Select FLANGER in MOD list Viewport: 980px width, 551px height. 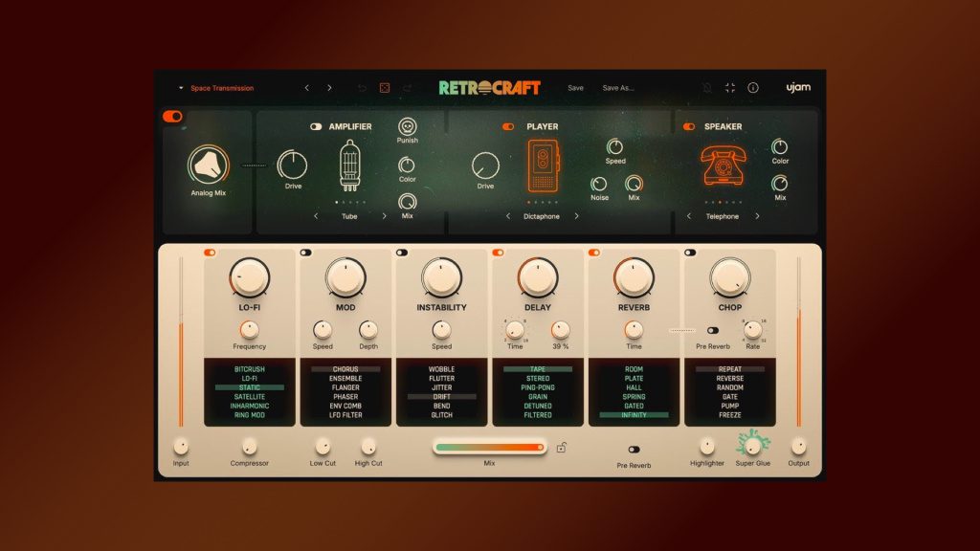(x=345, y=387)
